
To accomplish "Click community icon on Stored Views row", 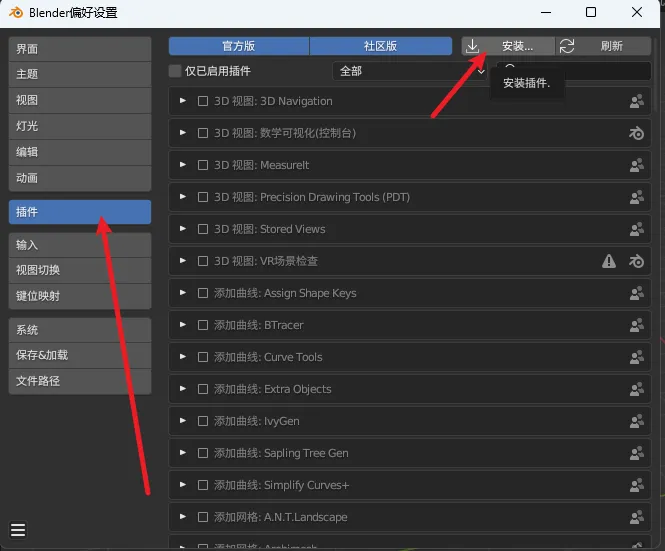I will [x=637, y=229].
